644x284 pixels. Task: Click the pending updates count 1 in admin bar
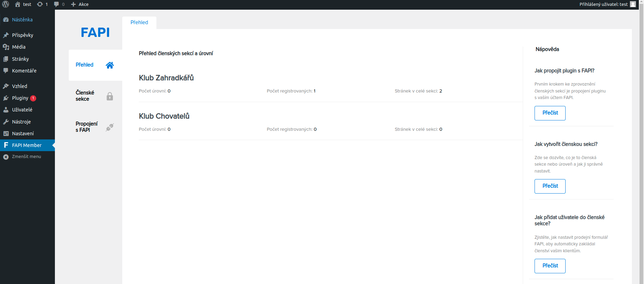click(x=47, y=4)
